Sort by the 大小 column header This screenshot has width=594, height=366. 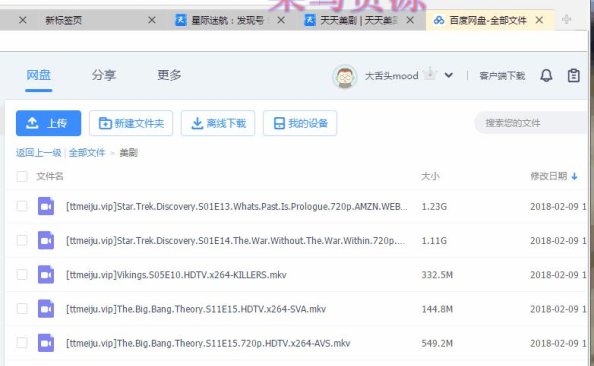430,176
